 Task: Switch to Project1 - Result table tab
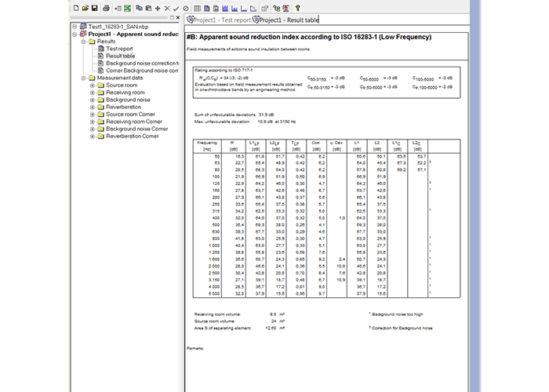point(286,20)
